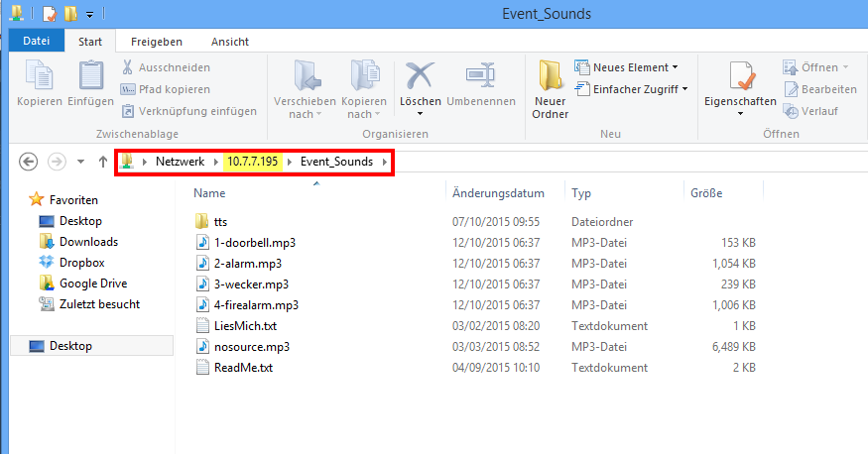
Task: Open the Datei menu tab
Action: 36,42
